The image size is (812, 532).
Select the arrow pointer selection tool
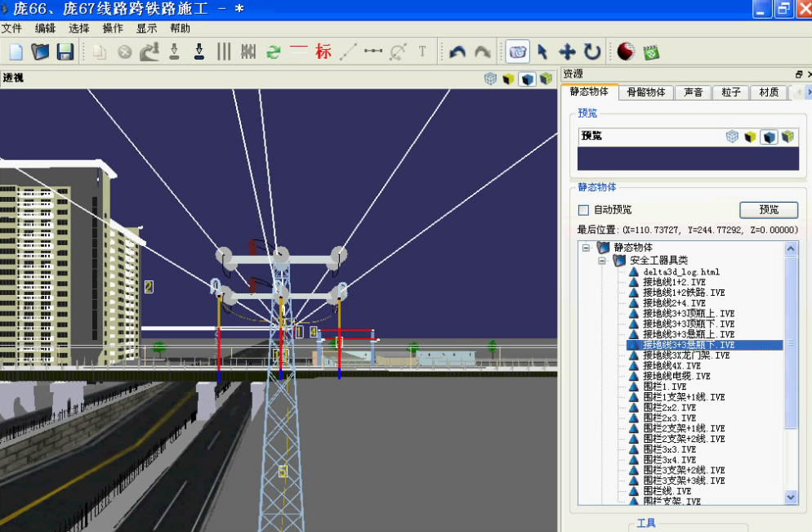point(542,51)
